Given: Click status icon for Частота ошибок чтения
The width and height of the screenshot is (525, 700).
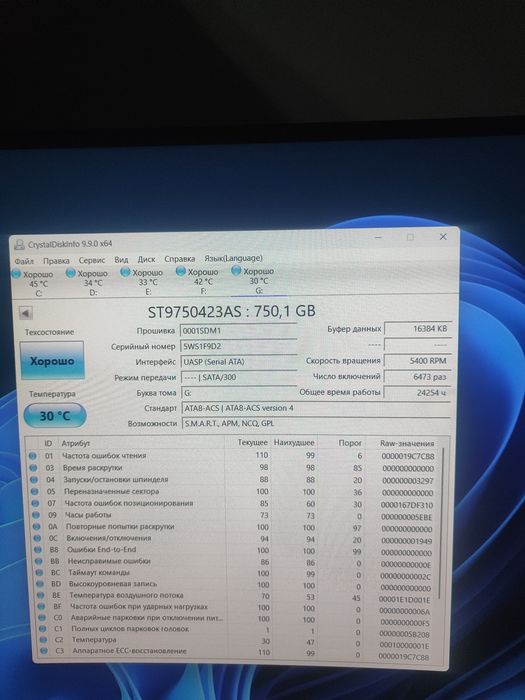Looking at the screenshot, I should [32, 456].
